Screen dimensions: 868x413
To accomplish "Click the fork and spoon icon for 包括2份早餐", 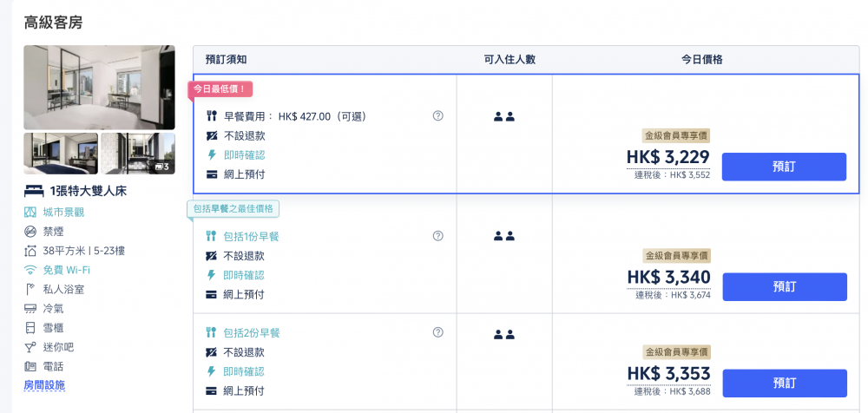I will pos(210,332).
